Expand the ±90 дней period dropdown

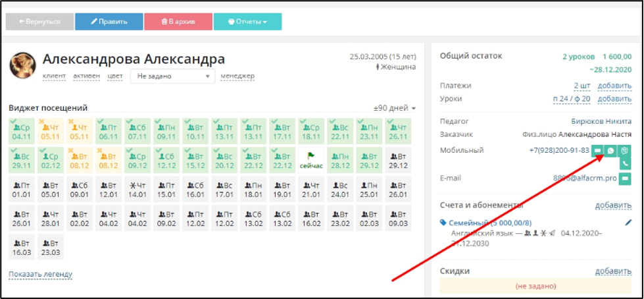[394, 108]
